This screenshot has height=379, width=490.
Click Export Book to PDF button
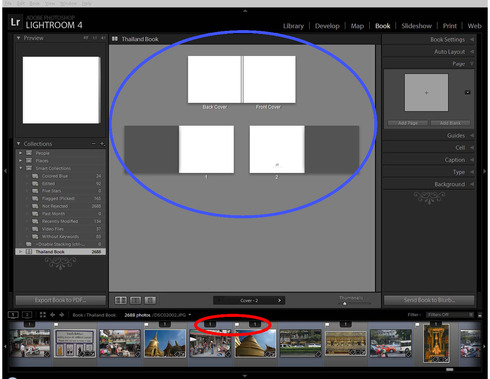point(61,300)
